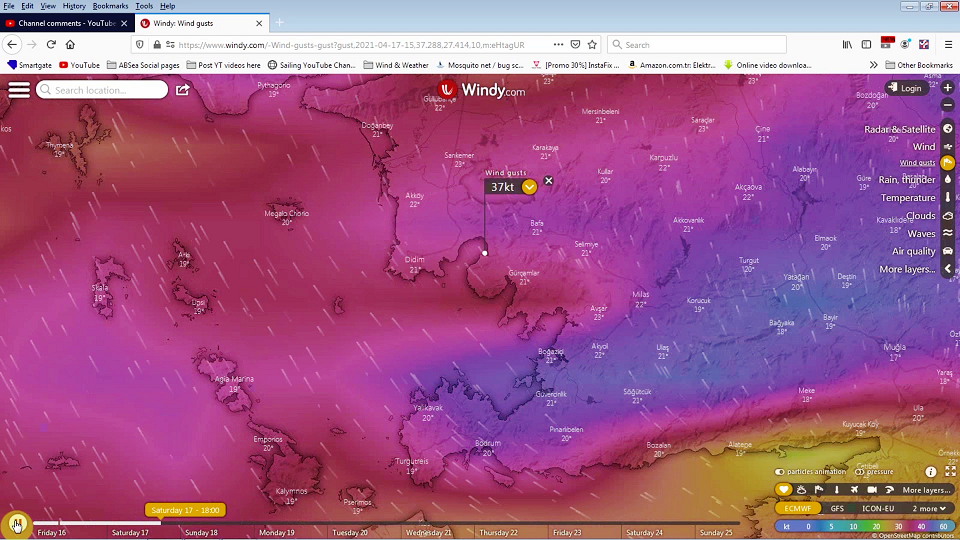Viewport: 960px width, 540px height.
Task: Open Firefox library icon
Action: tap(847, 45)
